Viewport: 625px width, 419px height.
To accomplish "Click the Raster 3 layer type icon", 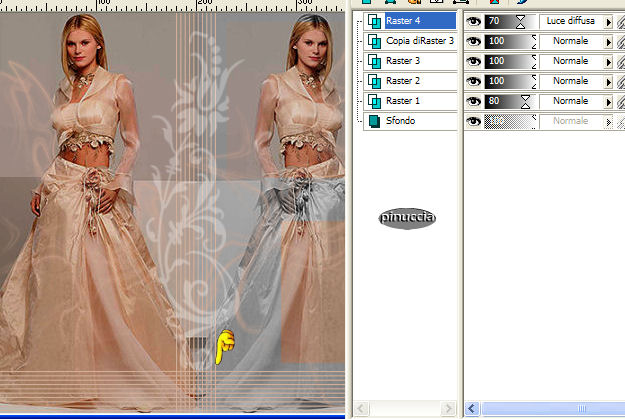I will 374,61.
